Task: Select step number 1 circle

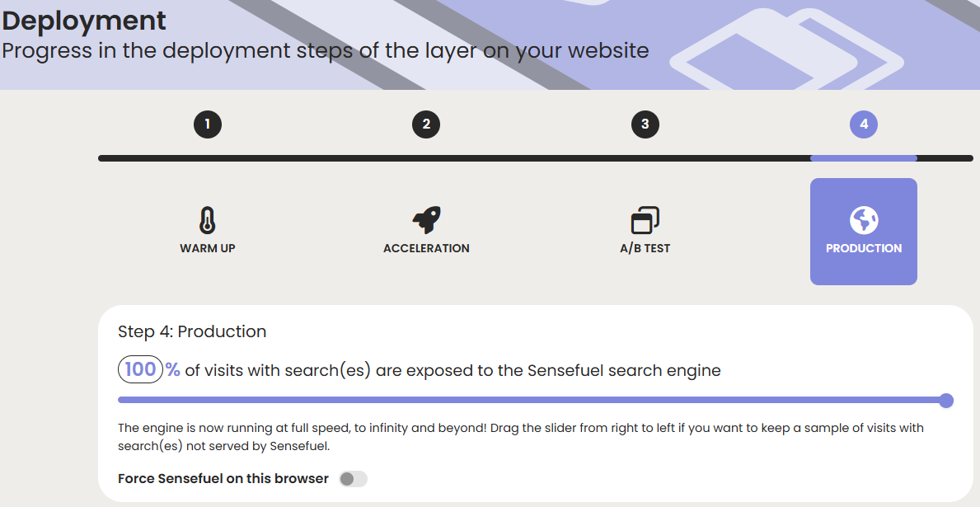Action: 208,124
